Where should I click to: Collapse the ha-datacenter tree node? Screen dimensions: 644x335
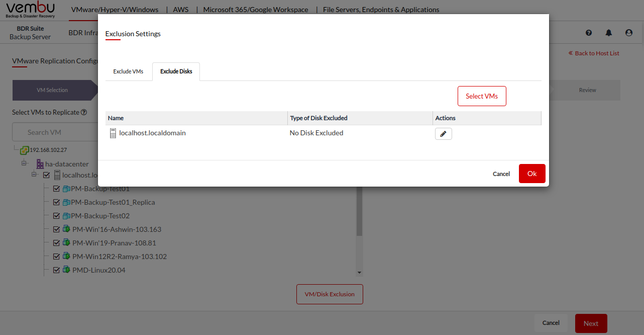(24, 163)
